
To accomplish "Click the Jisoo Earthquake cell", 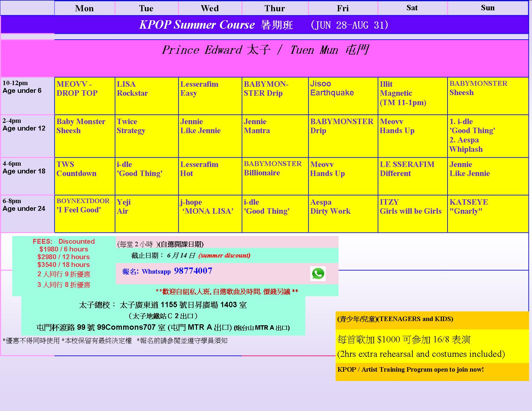I will (x=343, y=96).
